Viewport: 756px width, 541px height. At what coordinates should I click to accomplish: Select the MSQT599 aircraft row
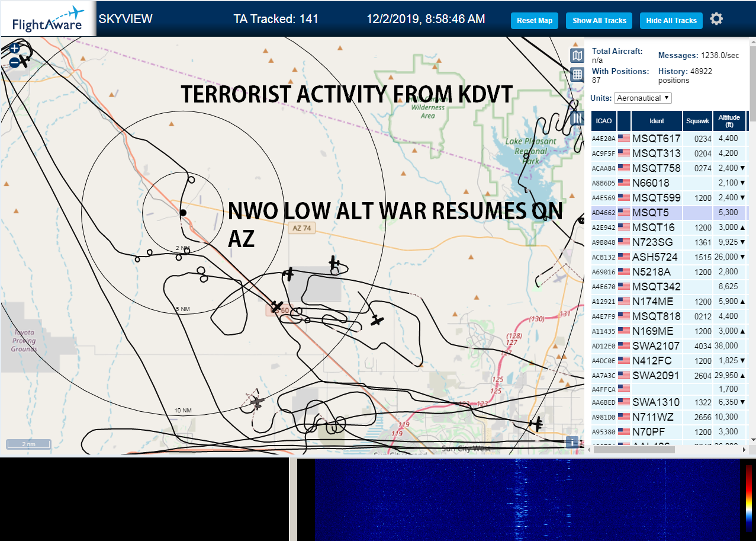[669, 198]
